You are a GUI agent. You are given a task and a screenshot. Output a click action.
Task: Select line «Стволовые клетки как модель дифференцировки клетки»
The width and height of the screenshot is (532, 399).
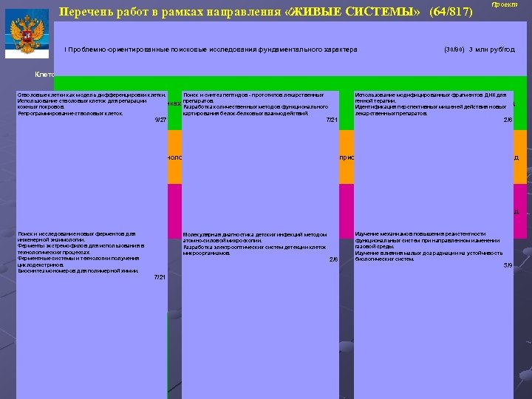[x=92, y=95]
